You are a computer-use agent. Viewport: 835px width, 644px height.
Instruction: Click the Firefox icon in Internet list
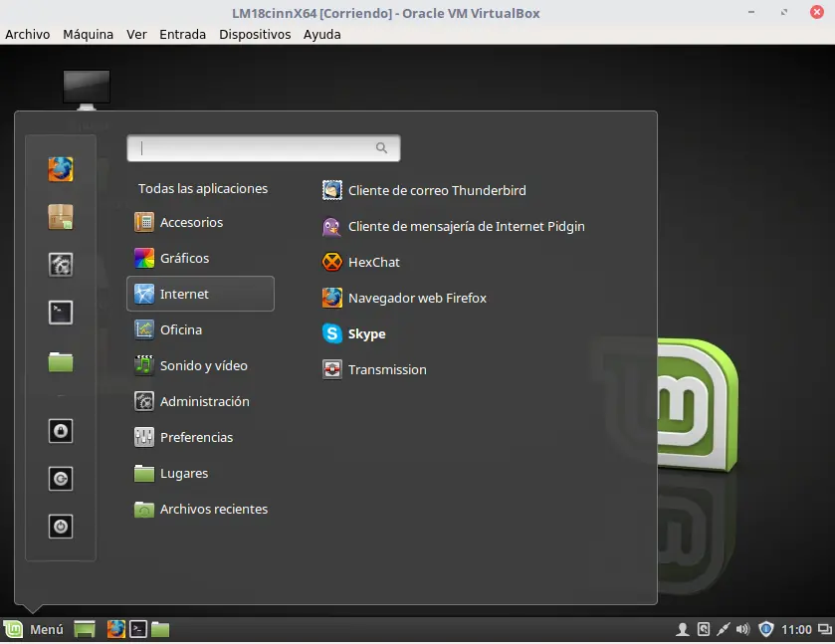coord(332,298)
